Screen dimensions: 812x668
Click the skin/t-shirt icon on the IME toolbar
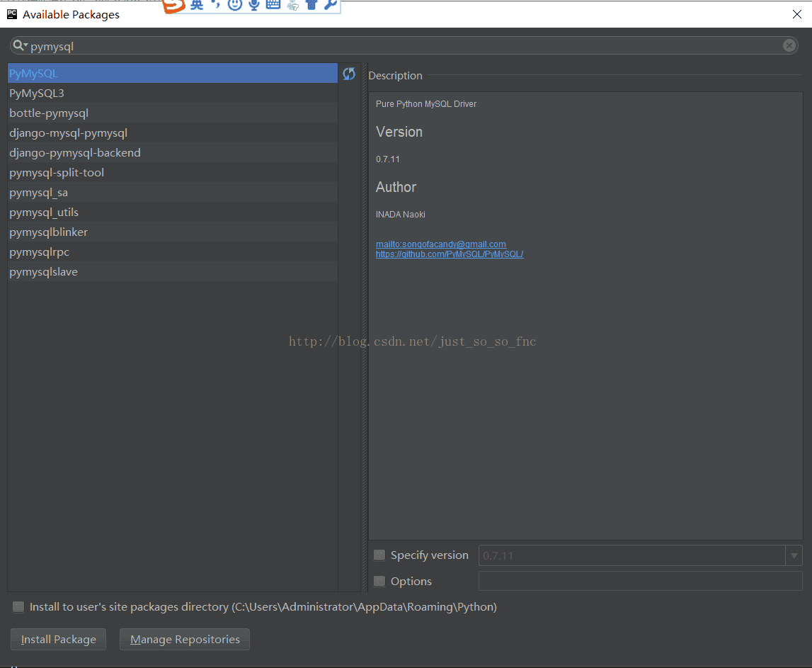[311, 6]
